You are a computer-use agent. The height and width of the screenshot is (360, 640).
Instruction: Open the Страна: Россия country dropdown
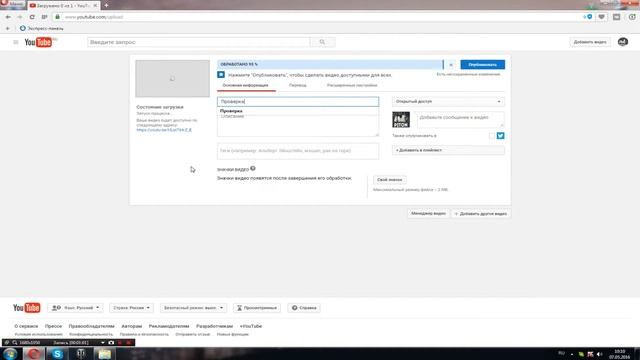click(131, 307)
